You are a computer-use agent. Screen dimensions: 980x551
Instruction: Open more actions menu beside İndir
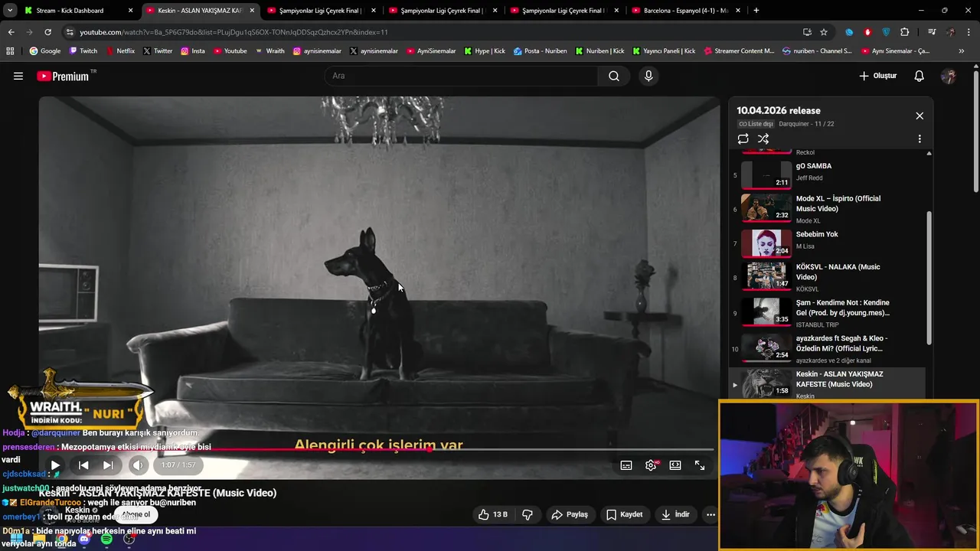coord(710,514)
